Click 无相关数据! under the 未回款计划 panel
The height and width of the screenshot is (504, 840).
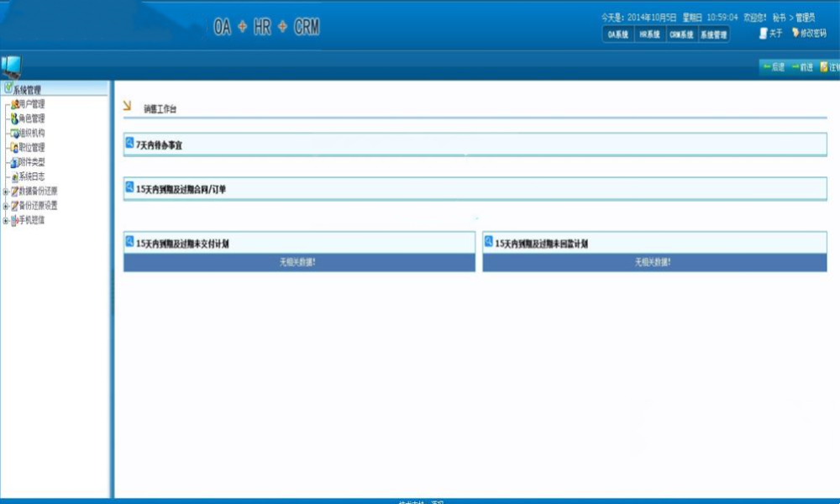pos(653,262)
